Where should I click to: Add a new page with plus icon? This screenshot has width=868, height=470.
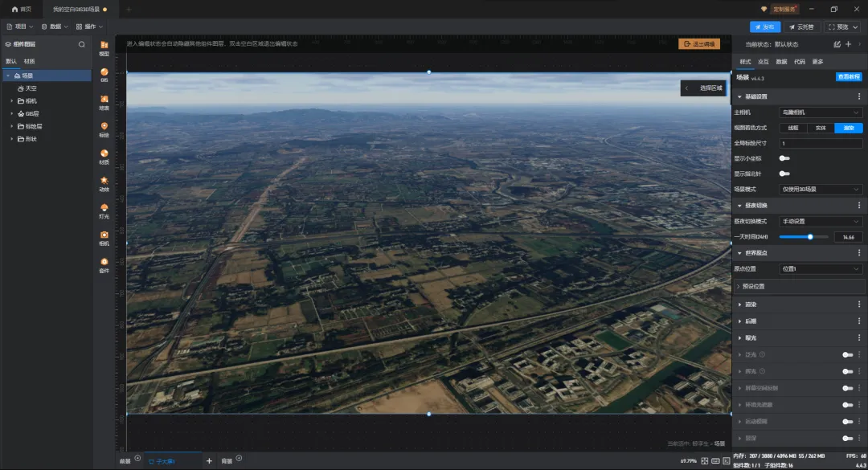(x=209, y=460)
